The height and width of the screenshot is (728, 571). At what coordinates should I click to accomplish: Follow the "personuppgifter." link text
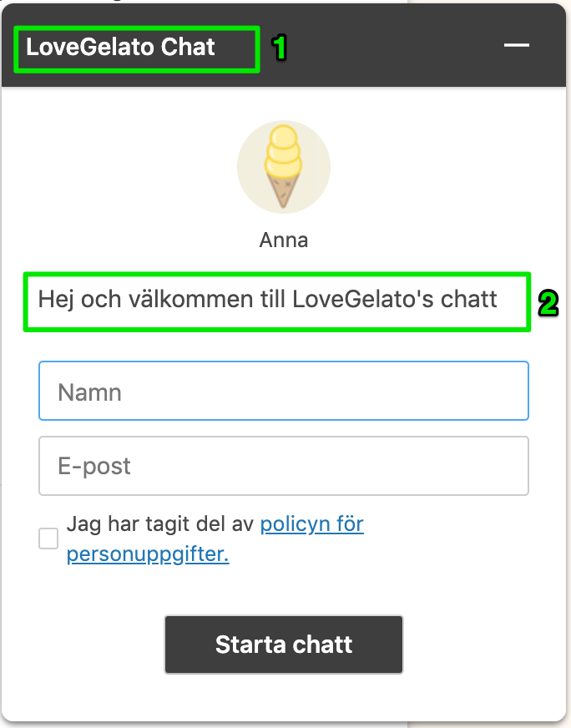(x=148, y=554)
